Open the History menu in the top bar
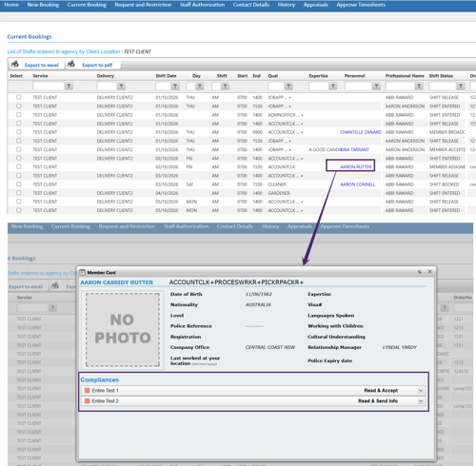476x466 pixels. pyautogui.click(x=287, y=5)
